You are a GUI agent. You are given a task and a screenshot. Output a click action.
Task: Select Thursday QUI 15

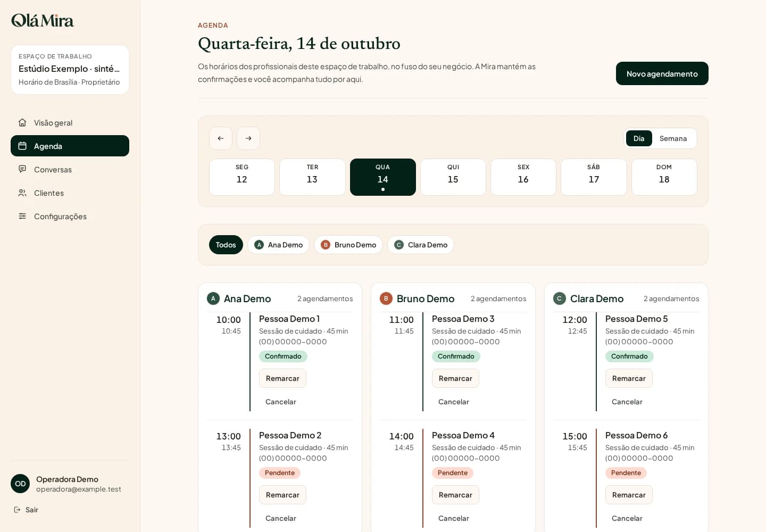[x=453, y=177]
